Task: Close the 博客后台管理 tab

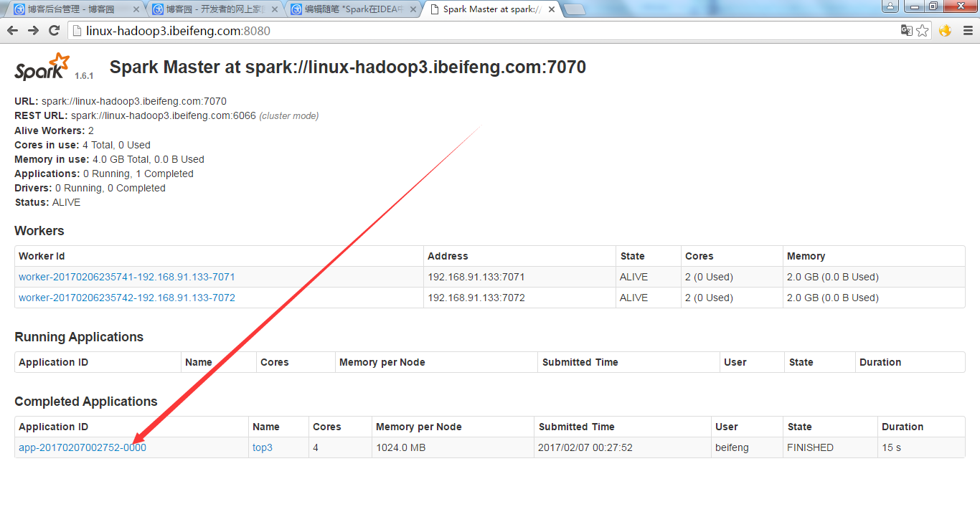Action: pyautogui.click(x=136, y=9)
